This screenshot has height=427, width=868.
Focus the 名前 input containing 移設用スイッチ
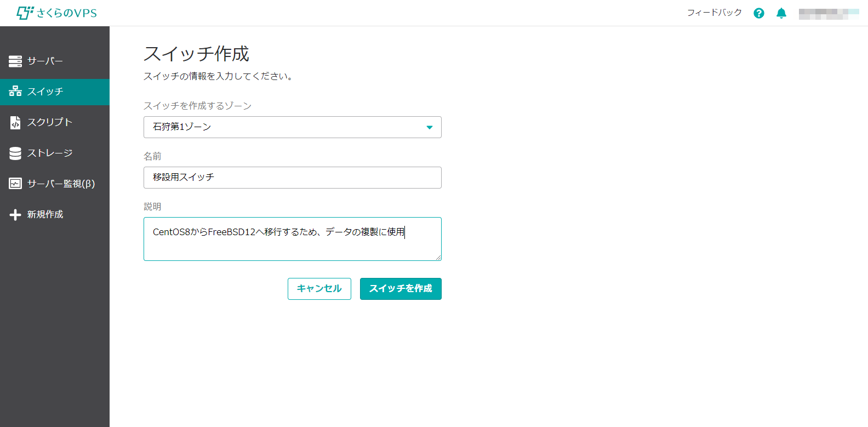292,178
